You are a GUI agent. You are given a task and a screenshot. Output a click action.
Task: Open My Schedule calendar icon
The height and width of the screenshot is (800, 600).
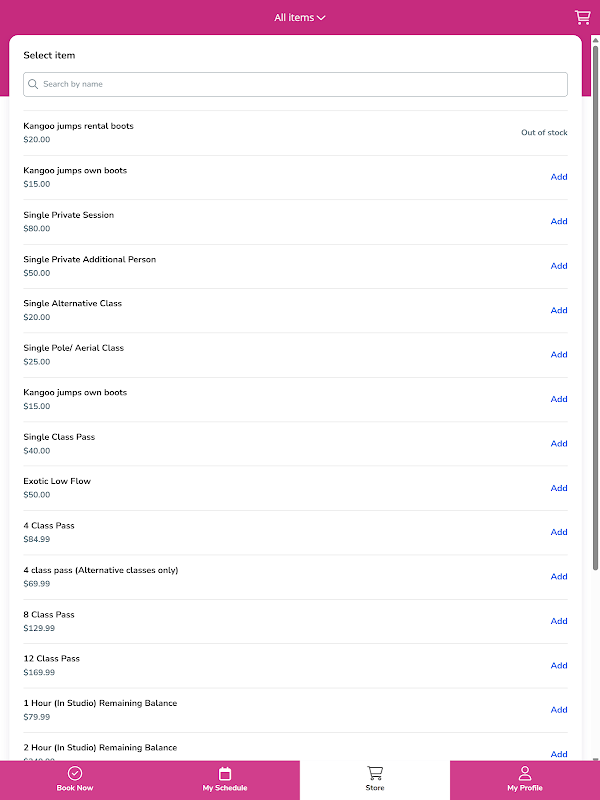[225, 773]
